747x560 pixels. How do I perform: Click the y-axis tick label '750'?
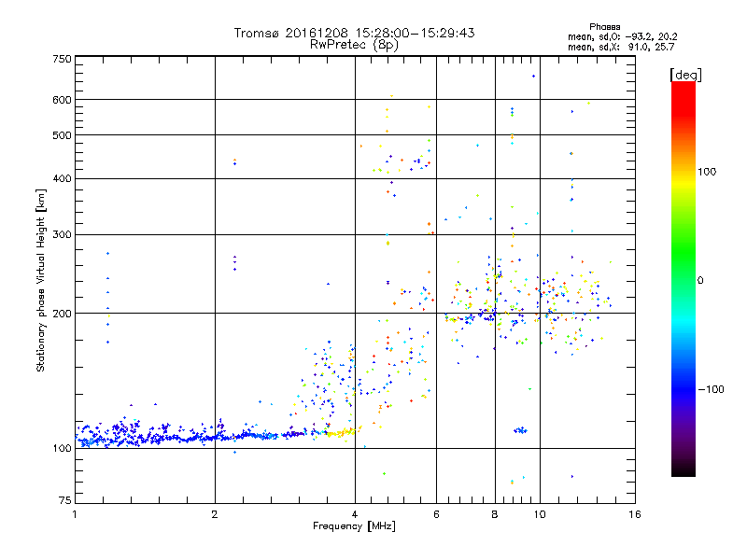click(63, 59)
